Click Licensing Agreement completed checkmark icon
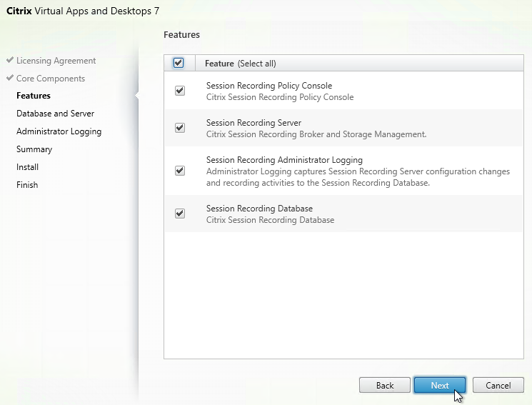532x405 pixels. tap(10, 60)
